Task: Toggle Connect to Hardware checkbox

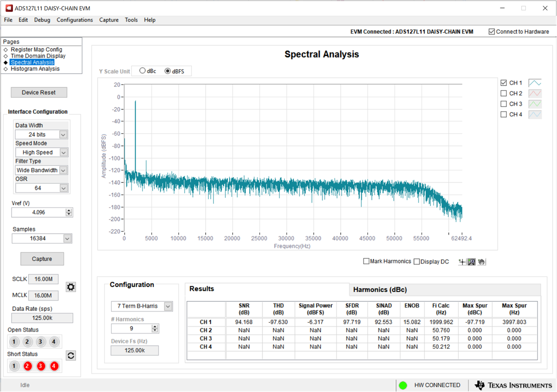Action: tap(492, 32)
